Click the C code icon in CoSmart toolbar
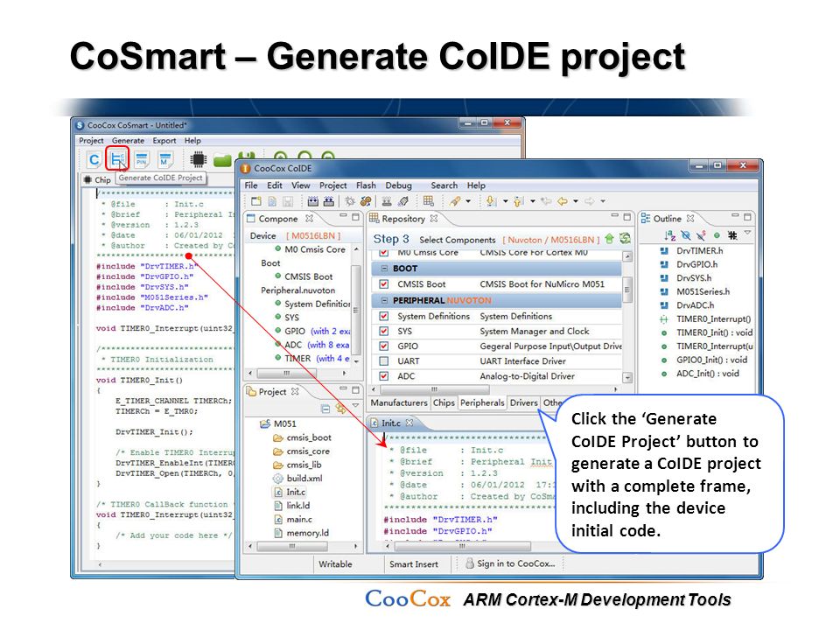 point(94,159)
